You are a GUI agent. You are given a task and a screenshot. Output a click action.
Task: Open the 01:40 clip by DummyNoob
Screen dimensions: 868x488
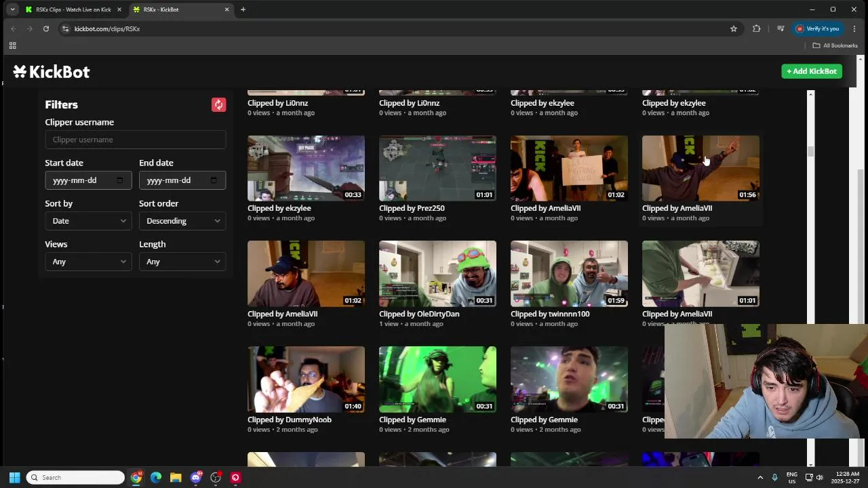pyautogui.click(x=306, y=380)
